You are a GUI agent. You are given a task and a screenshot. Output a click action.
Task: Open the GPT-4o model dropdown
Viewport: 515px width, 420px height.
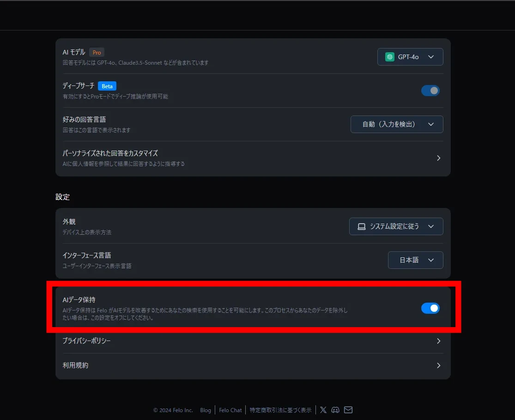point(410,57)
